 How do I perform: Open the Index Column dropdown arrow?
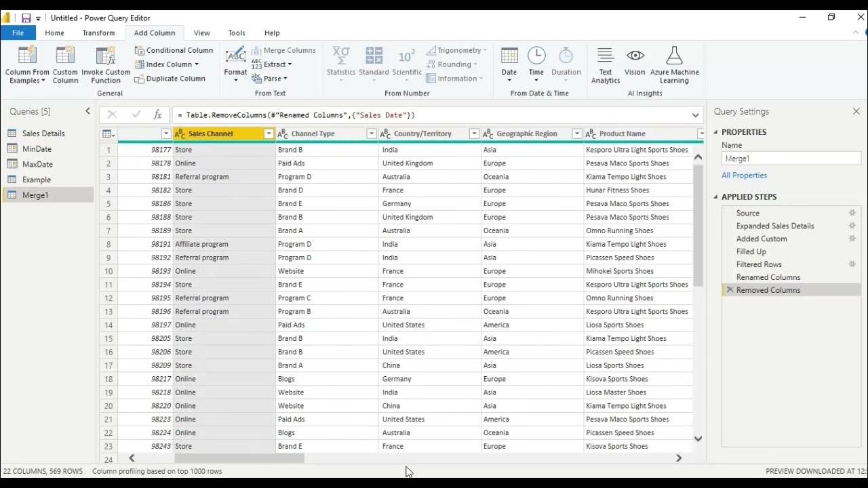[x=197, y=64]
